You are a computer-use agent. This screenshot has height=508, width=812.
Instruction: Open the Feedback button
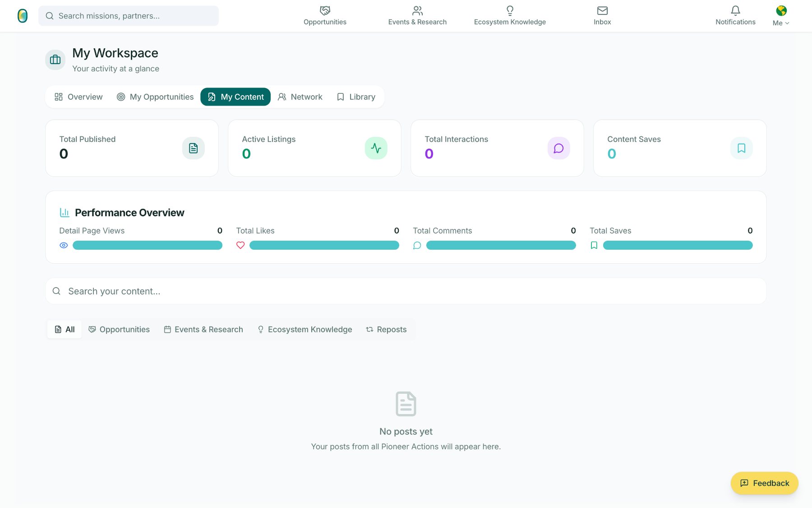(765, 483)
